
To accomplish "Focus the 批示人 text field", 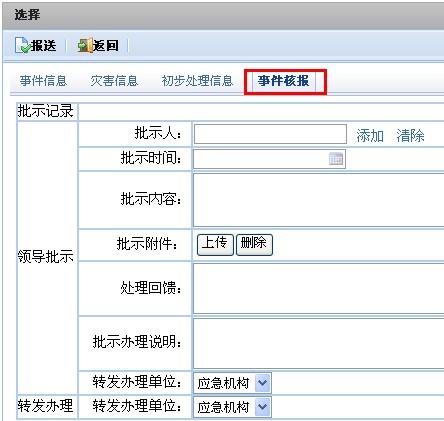I will point(270,134).
